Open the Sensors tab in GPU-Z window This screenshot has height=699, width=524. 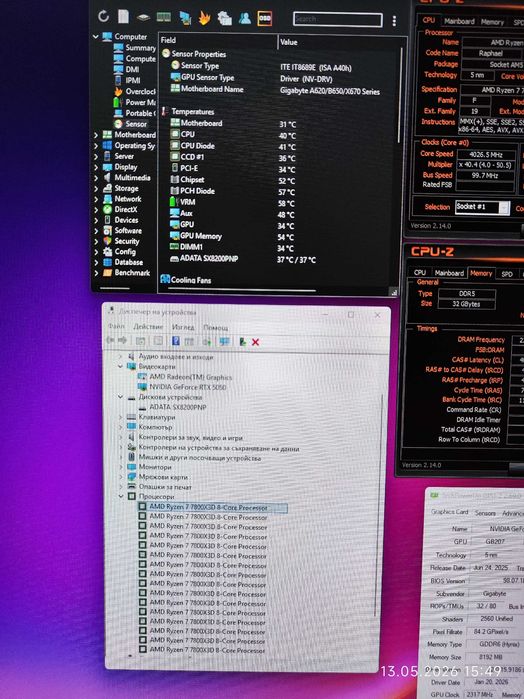pos(485,513)
